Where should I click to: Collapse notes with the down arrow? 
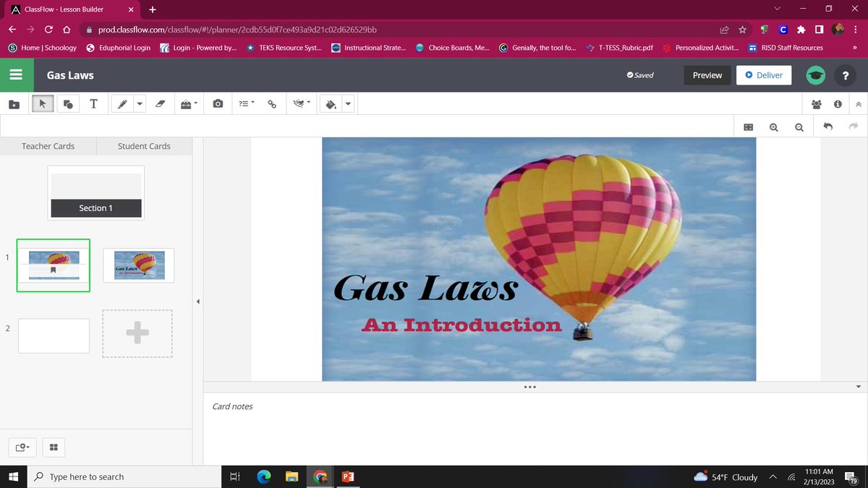coord(859,387)
